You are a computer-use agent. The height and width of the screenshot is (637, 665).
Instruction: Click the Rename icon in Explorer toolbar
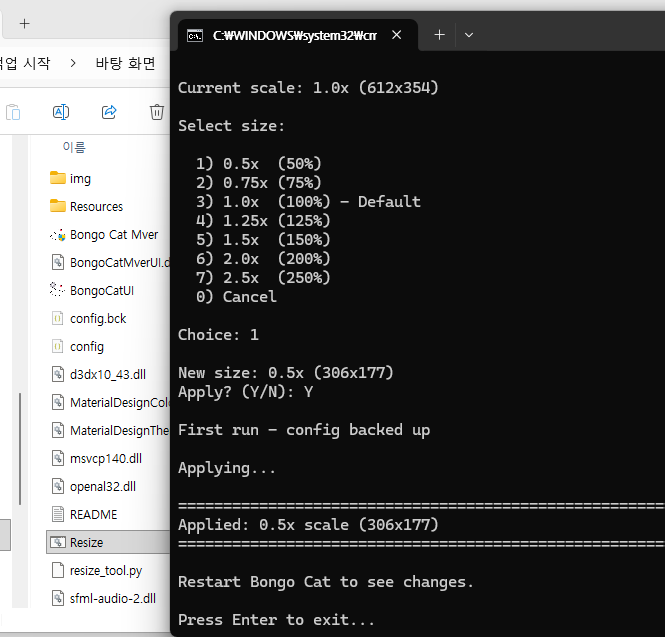[61, 112]
